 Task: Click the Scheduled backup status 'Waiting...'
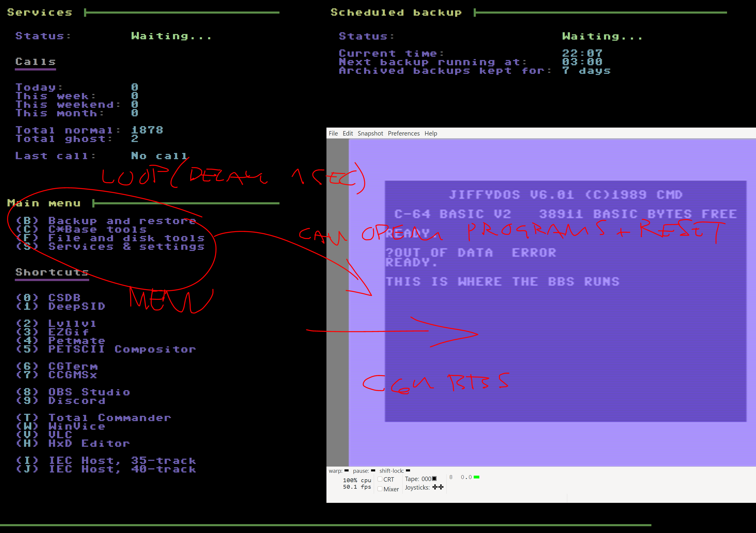click(x=603, y=36)
